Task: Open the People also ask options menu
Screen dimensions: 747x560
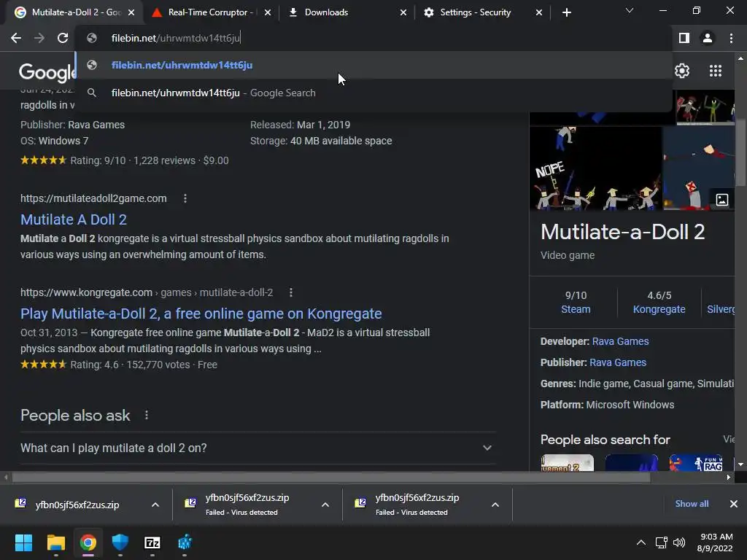Action: (147, 415)
